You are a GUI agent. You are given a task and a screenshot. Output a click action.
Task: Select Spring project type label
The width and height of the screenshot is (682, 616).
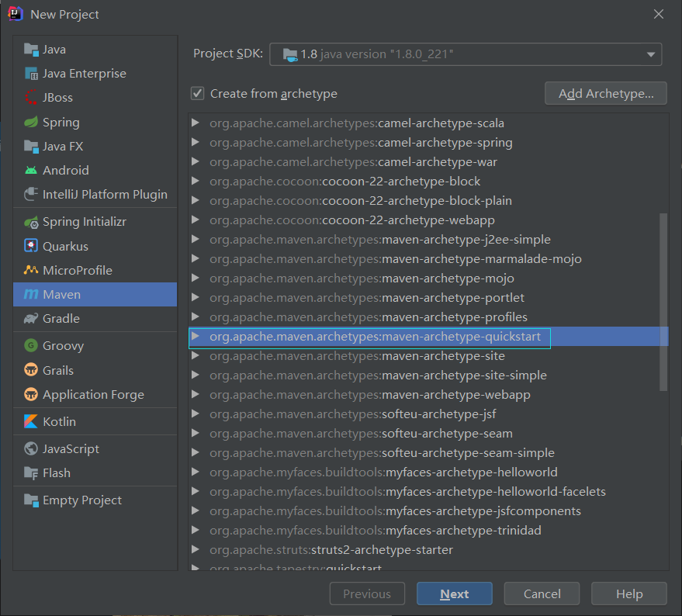click(x=61, y=123)
